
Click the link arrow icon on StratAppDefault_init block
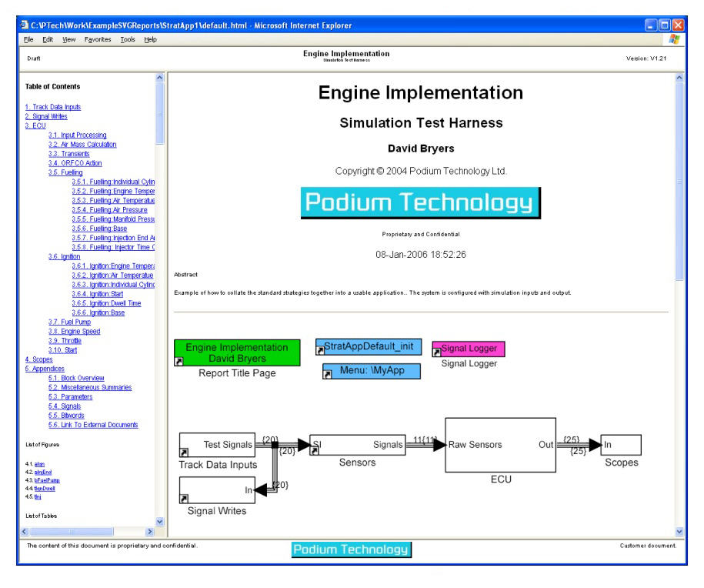(x=320, y=350)
